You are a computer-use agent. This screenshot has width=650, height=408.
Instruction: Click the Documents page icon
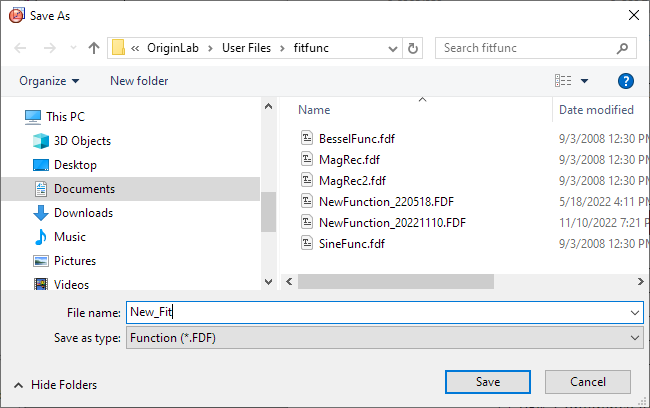point(41,189)
